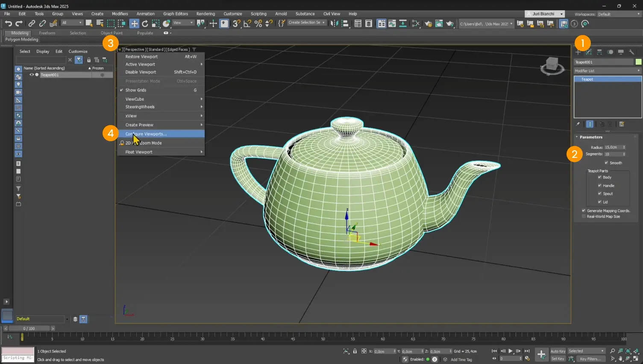The image size is (643, 364).
Task: Uncheck the Lid teapot part
Action: coord(599,202)
